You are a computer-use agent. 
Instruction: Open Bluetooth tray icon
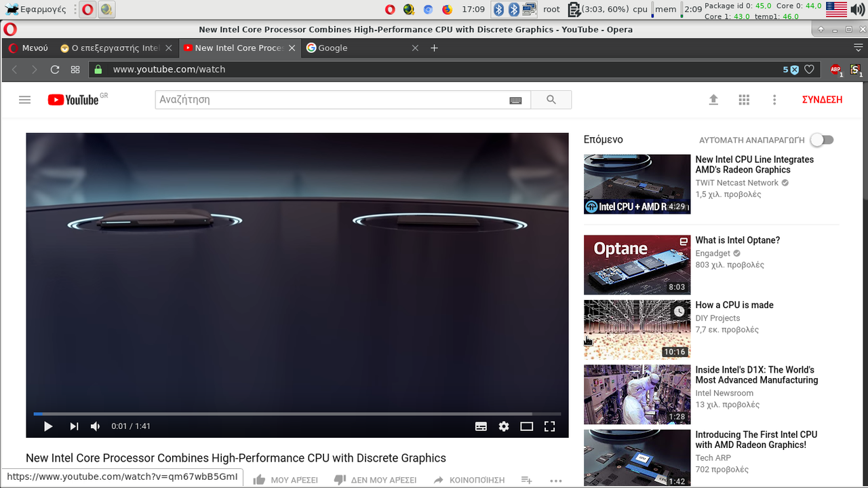tap(498, 10)
